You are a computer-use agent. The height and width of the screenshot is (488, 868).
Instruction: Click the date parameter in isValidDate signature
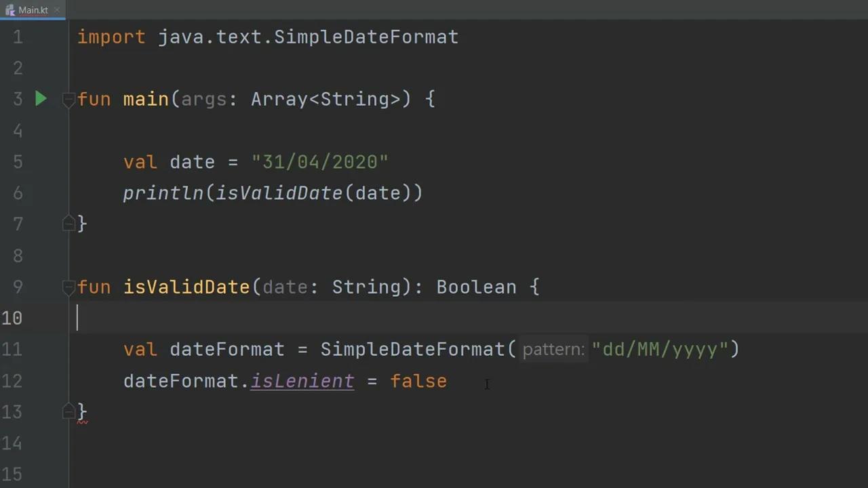pyautogui.click(x=285, y=287)
